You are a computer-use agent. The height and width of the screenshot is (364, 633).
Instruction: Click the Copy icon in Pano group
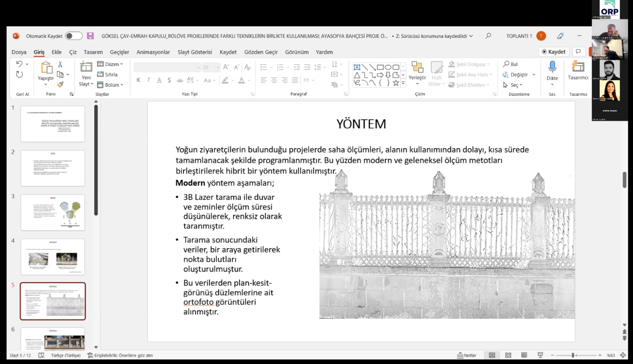click(60, 75)
